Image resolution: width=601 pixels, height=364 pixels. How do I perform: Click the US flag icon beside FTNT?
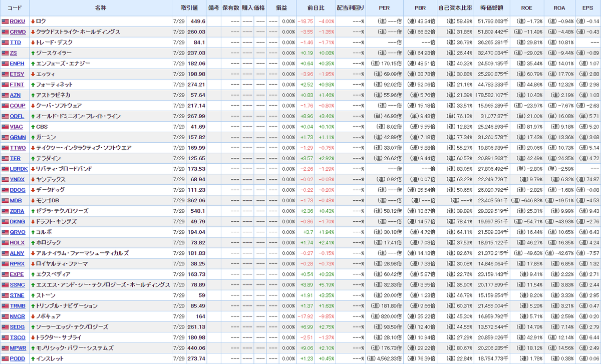click(5, 85)
